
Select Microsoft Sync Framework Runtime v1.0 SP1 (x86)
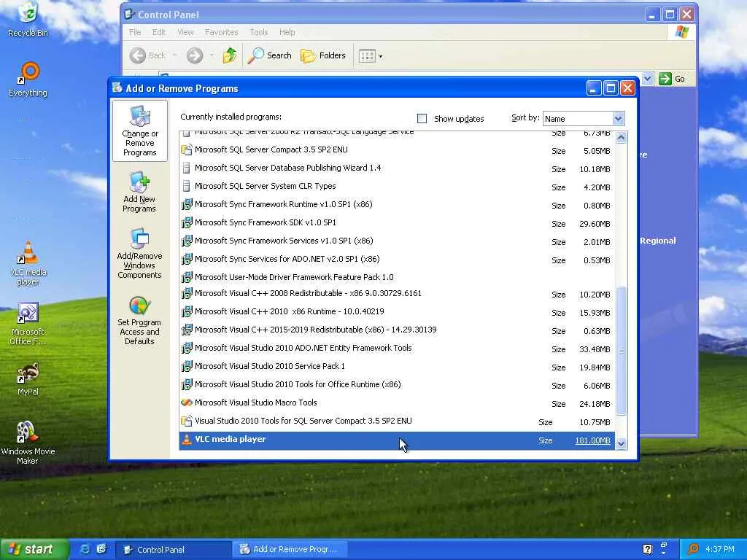click(x=397, y=205)
